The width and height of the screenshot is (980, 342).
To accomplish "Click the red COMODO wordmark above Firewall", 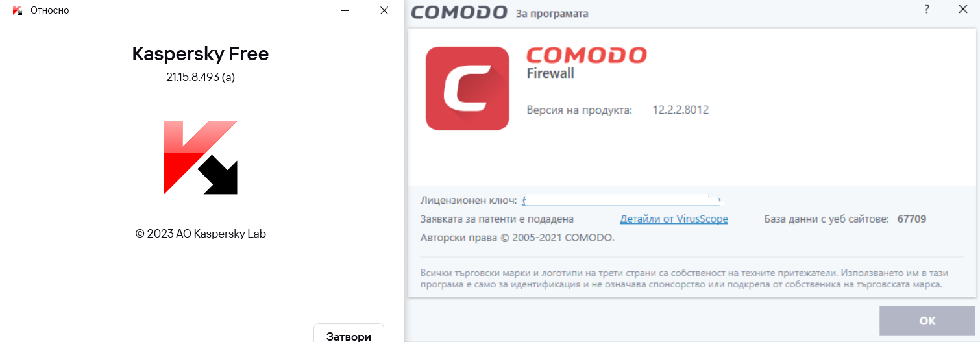I will [586, 55].
